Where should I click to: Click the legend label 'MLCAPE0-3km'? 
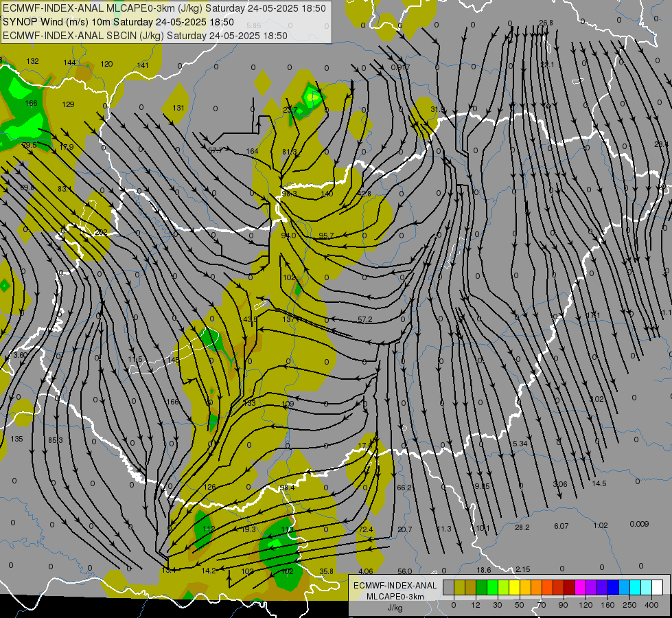395,597
